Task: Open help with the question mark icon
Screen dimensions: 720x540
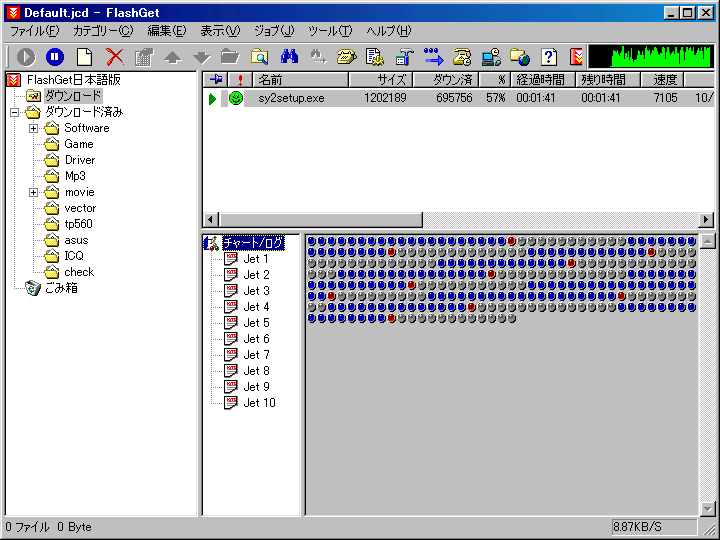Action: pos(549,57)
